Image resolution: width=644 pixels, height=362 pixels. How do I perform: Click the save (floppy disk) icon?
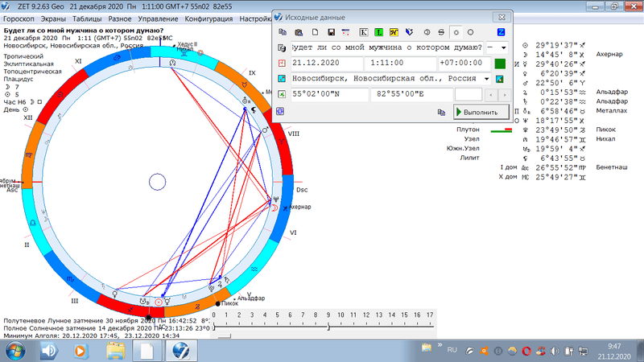[330, 32]
